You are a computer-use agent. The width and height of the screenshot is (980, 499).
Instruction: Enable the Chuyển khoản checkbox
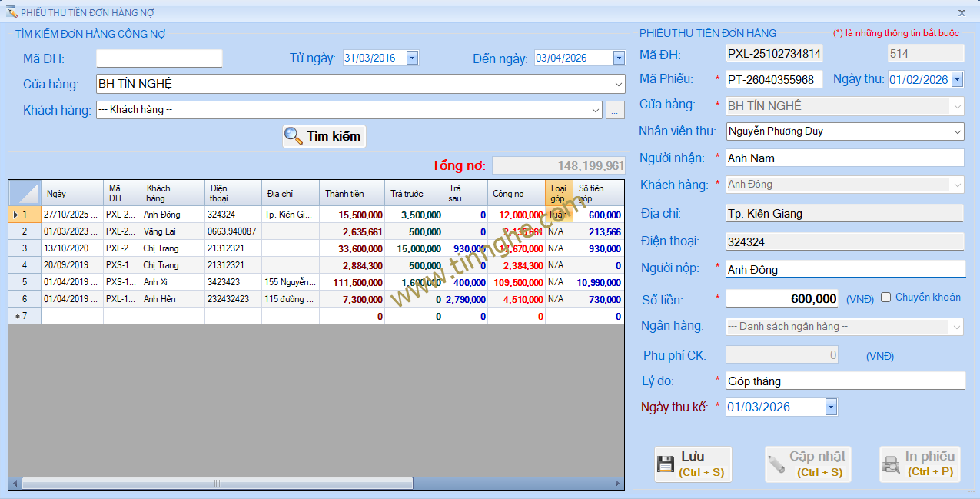pos(886,298)
